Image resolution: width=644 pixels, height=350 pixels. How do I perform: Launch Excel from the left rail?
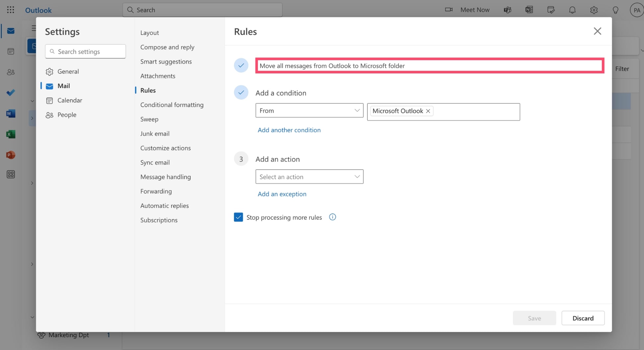(11, 134)
